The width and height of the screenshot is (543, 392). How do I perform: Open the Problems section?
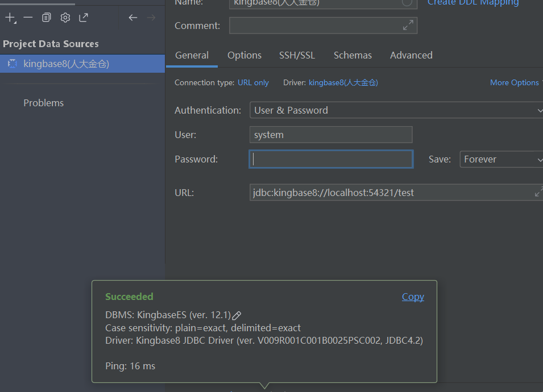[44, 103]
